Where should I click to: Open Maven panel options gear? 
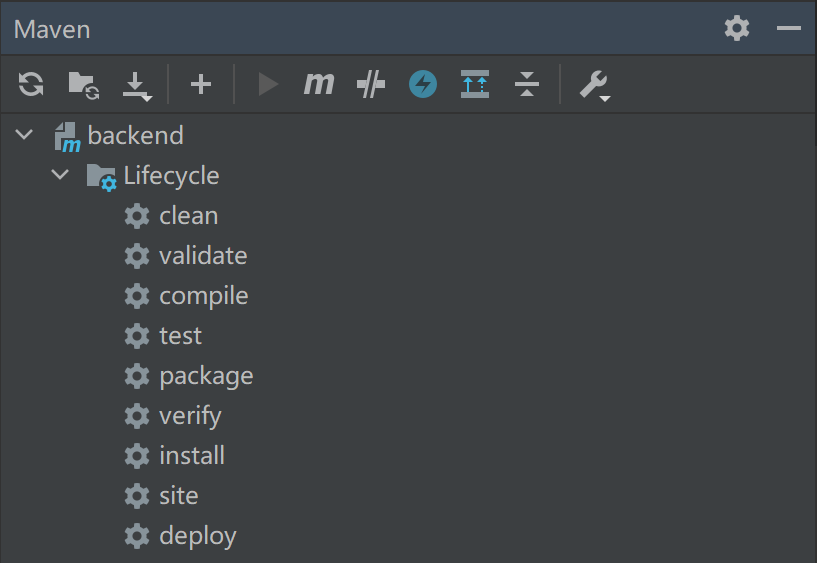(737, 28)
